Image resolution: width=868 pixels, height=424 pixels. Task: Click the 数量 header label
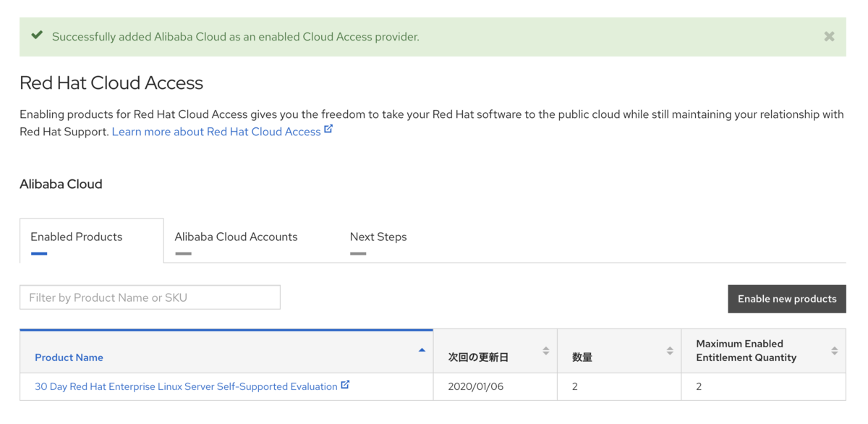582,357
